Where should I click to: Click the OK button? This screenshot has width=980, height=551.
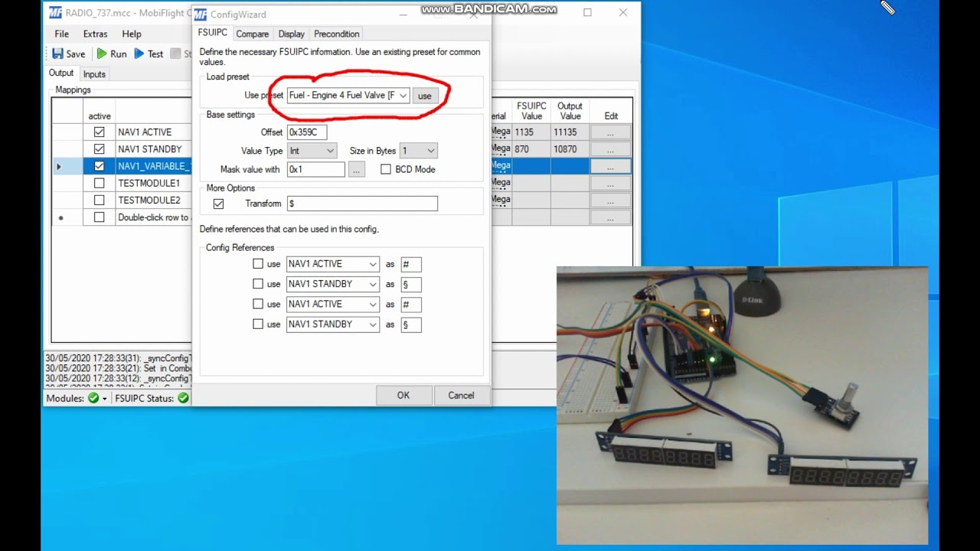pos(403,396)
